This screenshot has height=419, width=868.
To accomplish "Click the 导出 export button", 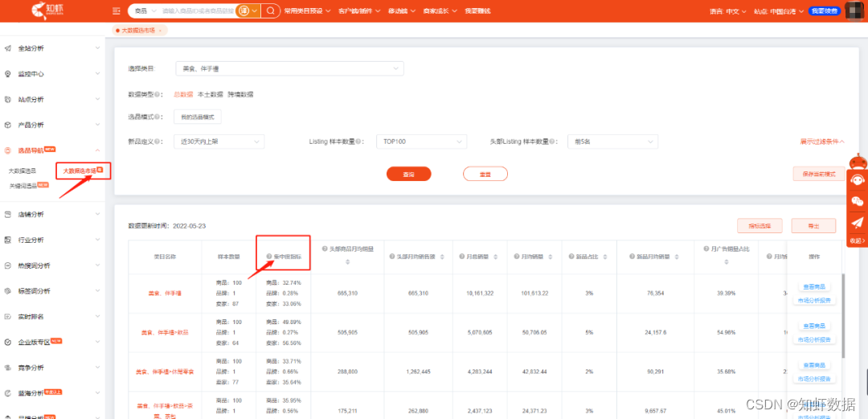I will pos(813,225).
